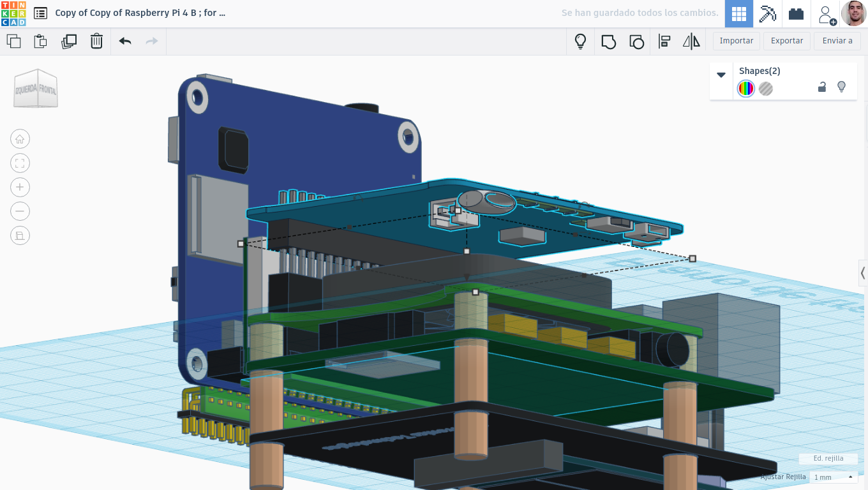Open the Ajustar Rejilla 1 mm dropdown
868x490 pixels.
833,477
